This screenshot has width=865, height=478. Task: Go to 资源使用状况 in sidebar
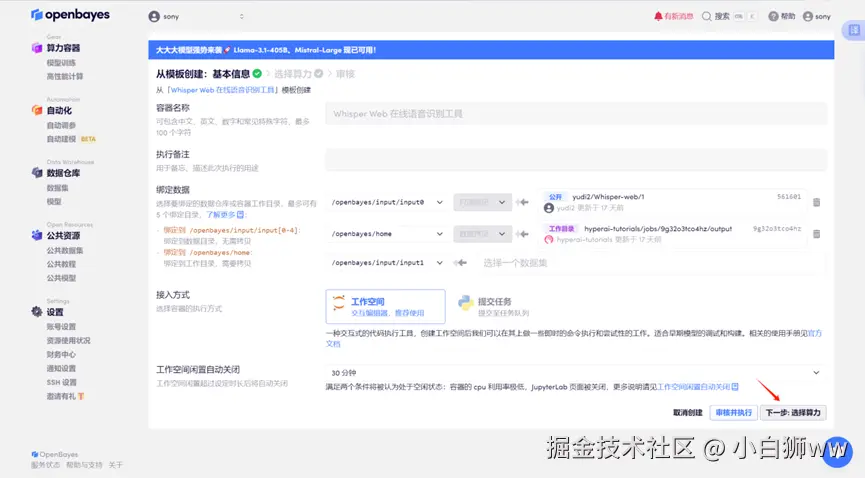(68, 341)
